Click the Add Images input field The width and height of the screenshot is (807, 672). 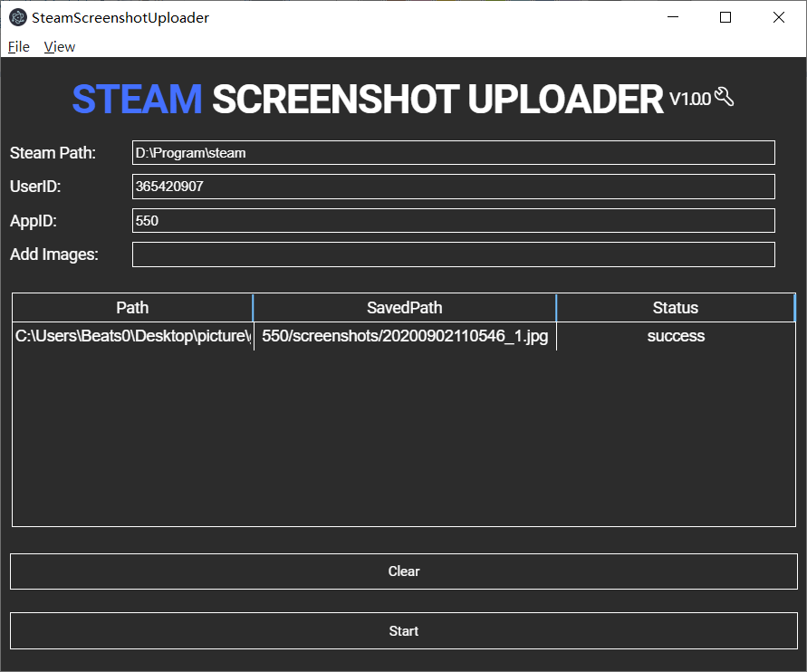[x=454, y=254]
